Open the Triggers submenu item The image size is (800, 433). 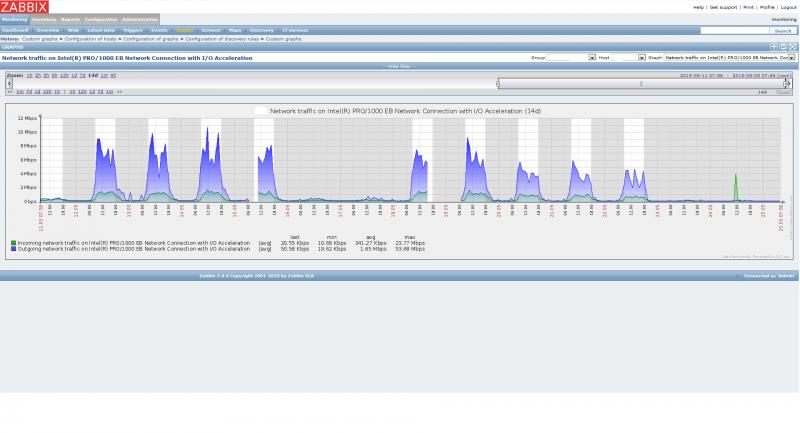click(x=131, y=30)
